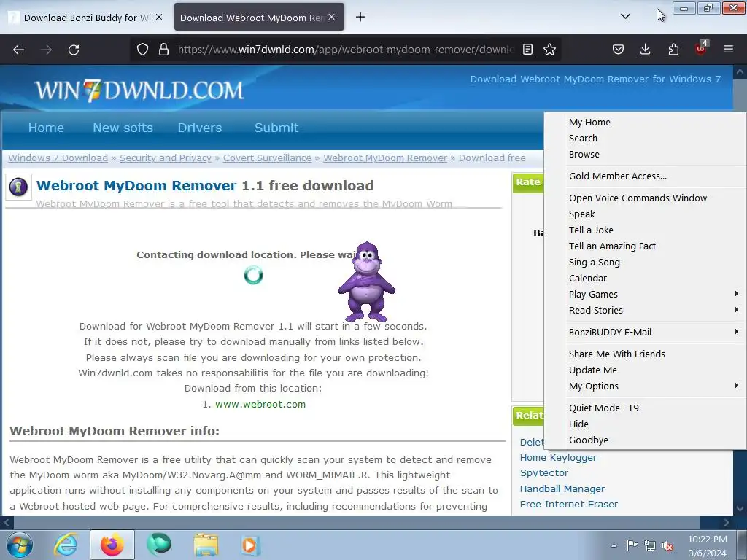Launch Internet Explorer from the taskbar
The image size is (747, 560).
66,545
